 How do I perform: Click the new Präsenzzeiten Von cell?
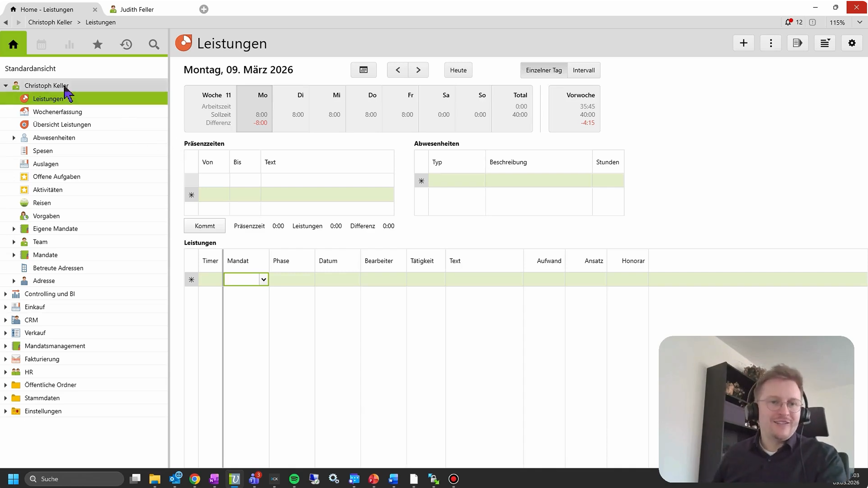click(214, 195)
